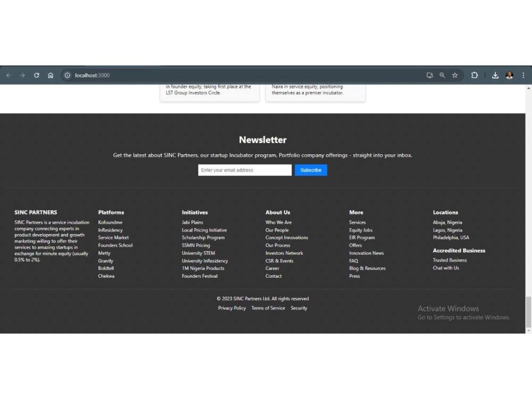Open the University STEM link
This screenshot has width=532, height=399.
coord(198,253)
